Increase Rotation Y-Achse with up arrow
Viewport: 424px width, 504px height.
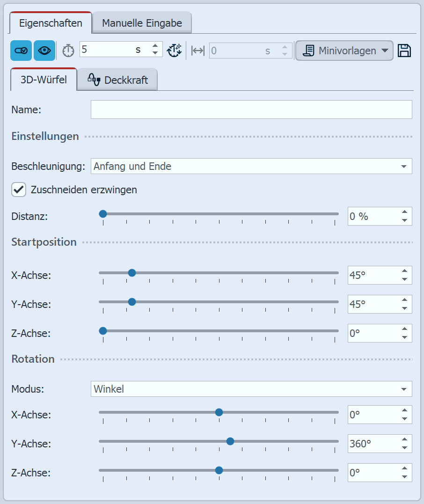(404, 439)
